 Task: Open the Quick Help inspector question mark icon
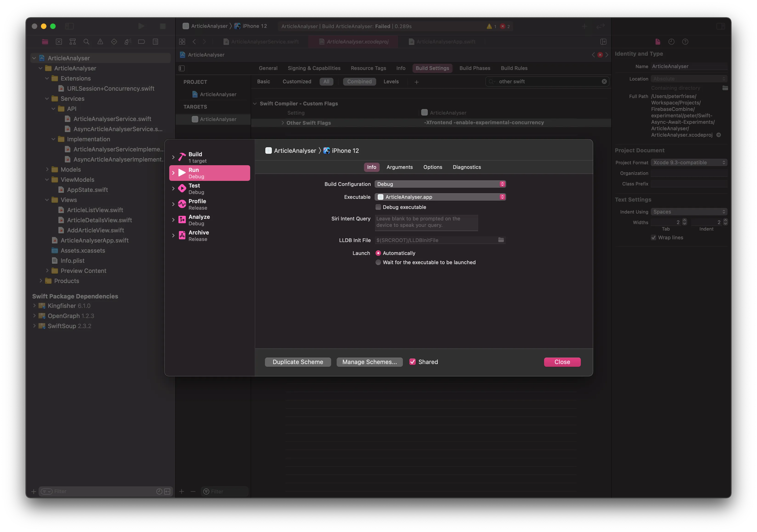click(x=685, y=42)
